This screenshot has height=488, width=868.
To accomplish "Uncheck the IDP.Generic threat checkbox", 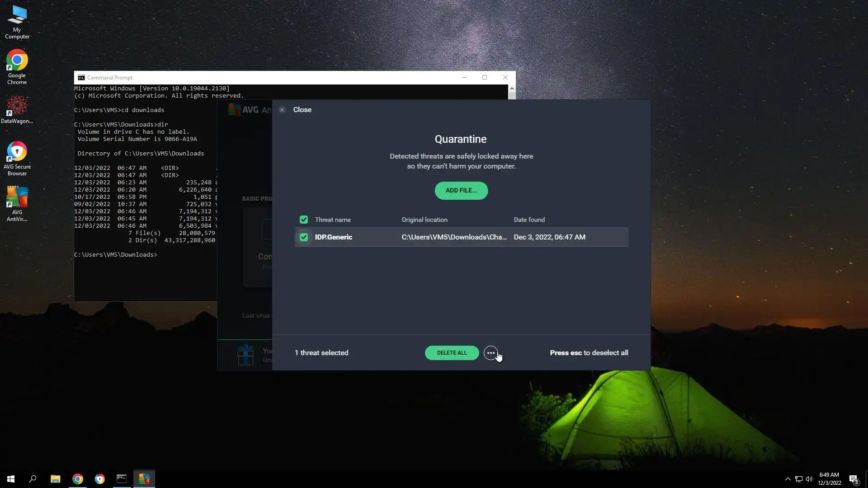I will pyautogui.click(x=304, y=237).
